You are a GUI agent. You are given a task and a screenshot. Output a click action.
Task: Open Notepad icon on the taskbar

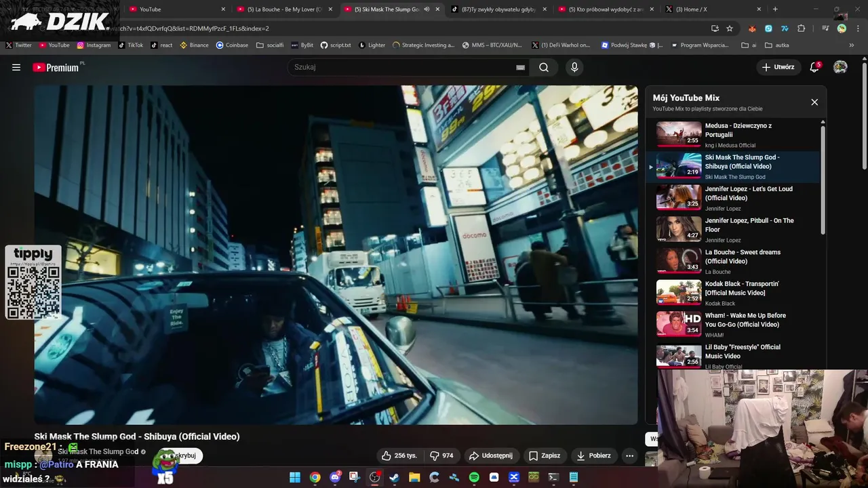[574, 477]
